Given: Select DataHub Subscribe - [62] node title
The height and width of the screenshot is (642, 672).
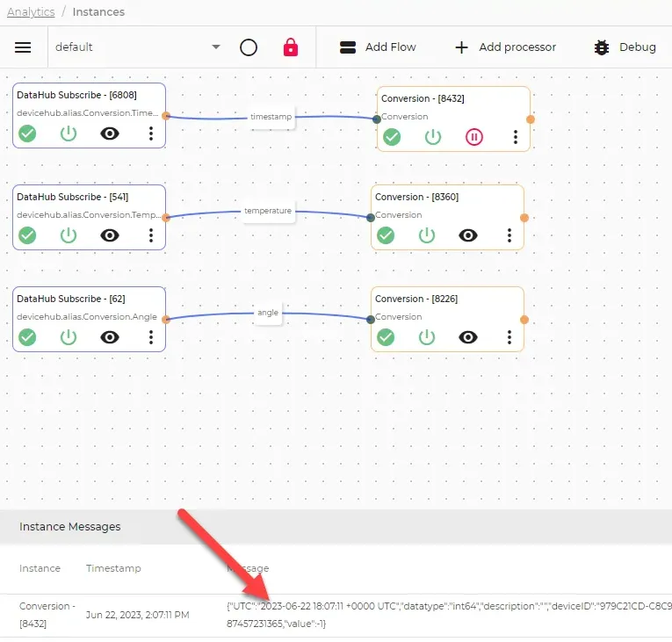Looking at the screenshot, I should [x=71, y=299].
